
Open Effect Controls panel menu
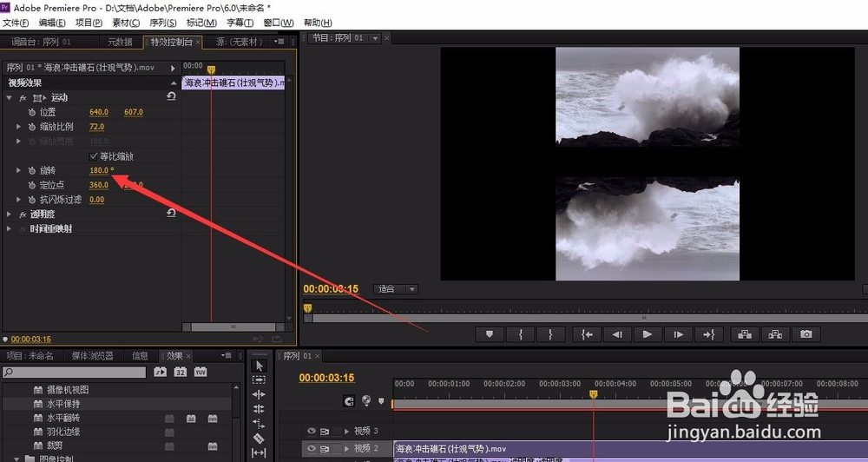tap(280, 42)
